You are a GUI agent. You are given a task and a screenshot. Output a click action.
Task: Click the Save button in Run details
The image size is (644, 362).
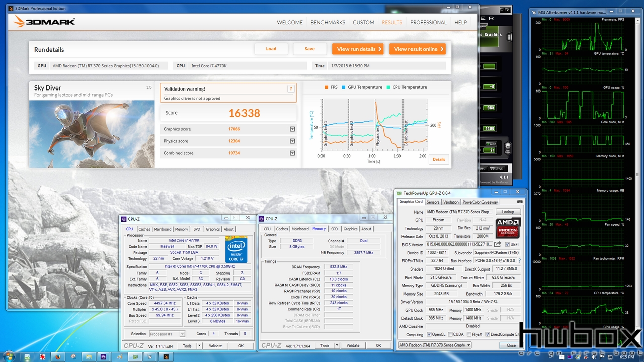tap(310, 49)
